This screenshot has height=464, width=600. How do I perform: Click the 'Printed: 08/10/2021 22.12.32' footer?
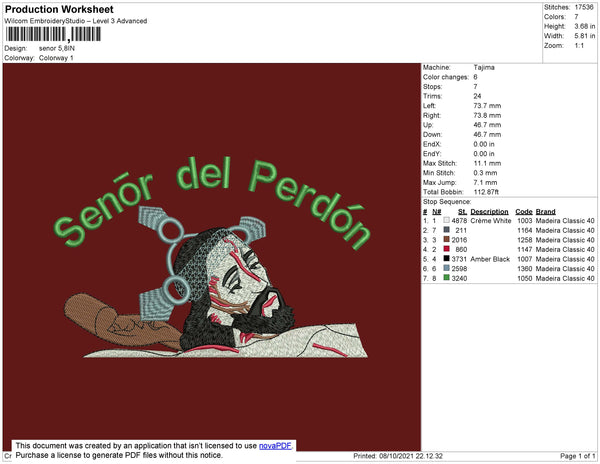(x=398, y=456)
